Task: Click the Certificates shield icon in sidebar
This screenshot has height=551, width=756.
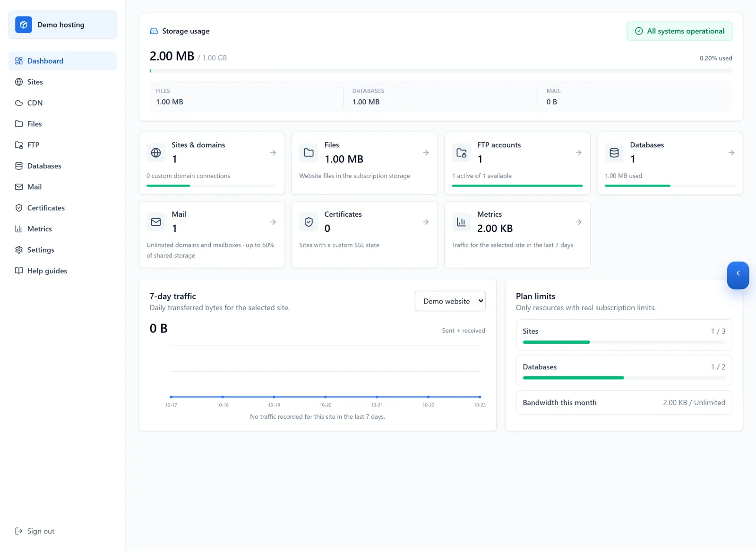Action: (x=19, y=208)
